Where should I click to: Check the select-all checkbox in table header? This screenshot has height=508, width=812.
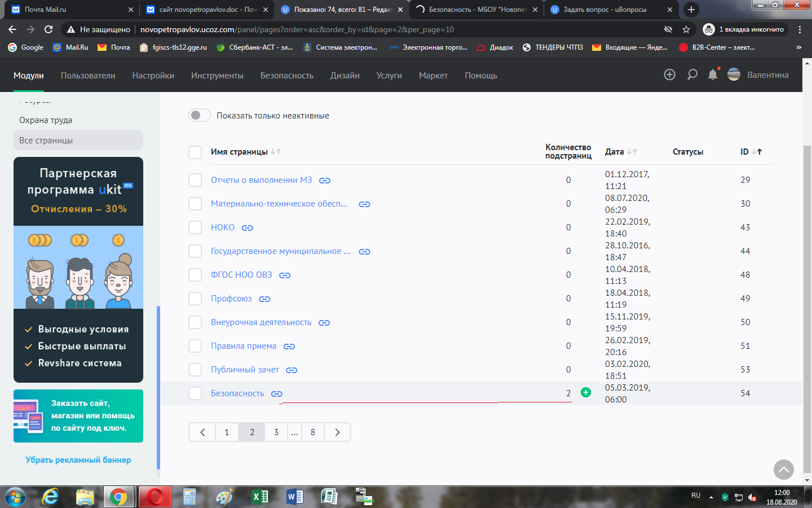[x=195, y=152]
